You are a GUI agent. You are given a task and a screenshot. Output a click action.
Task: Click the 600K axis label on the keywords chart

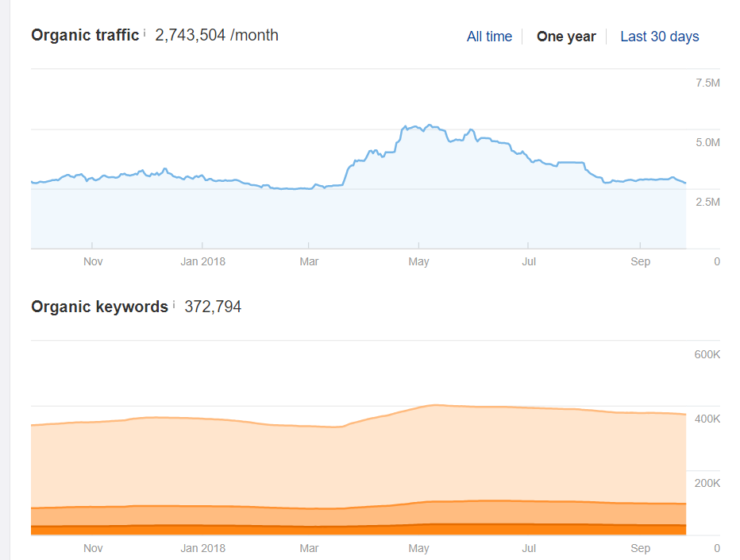click(707, 354)
